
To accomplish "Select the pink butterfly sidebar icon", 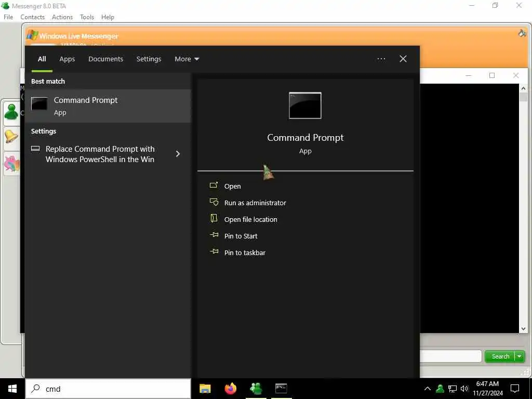I will (12, 164).
